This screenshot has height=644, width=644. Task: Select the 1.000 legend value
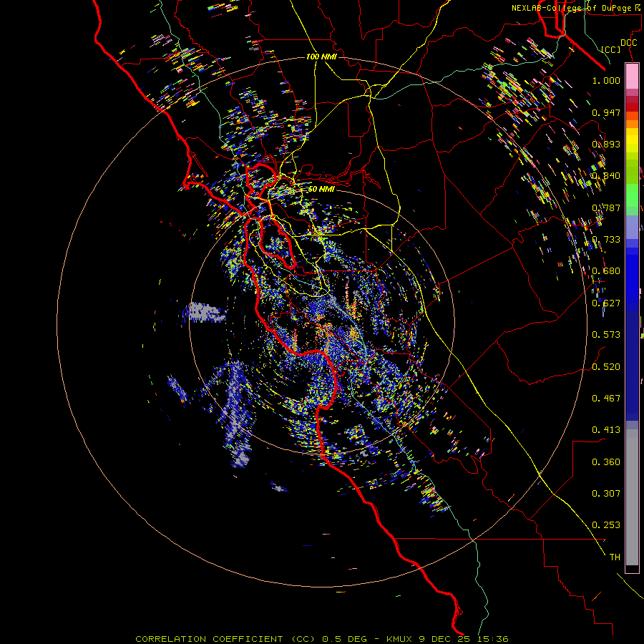click(606, 80)
